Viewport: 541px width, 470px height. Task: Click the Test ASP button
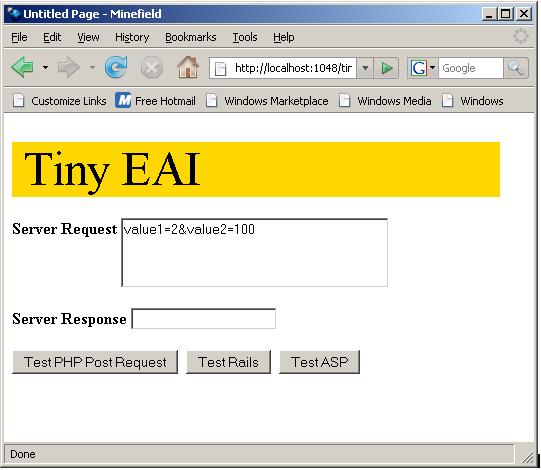(x=319, y=362)
